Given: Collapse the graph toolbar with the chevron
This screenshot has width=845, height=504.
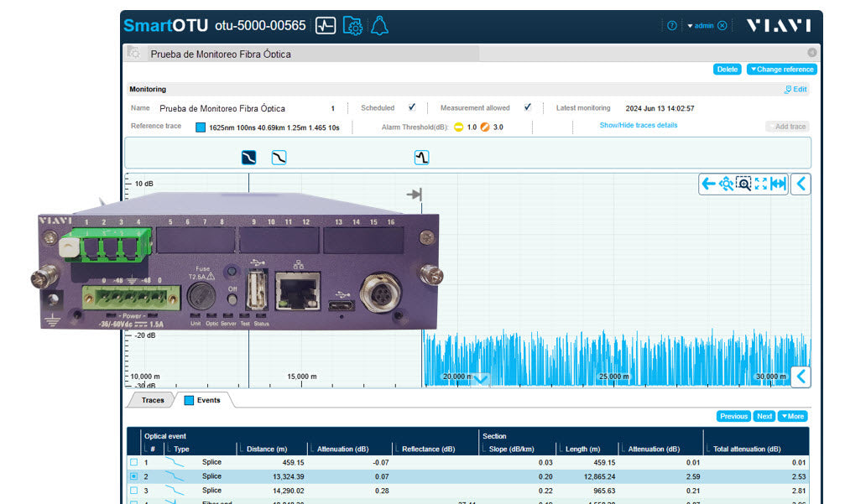Looking at the screenshot, I should tap(801, 184).
